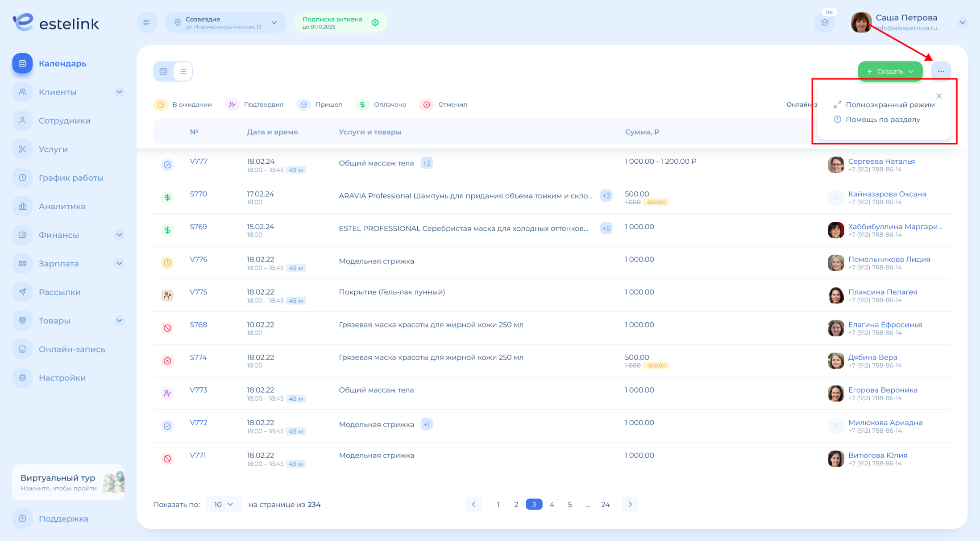Toggle the Paid status filter
This screenshot has width=980, height=543.
pyautogui.click(x=382, y=104)
